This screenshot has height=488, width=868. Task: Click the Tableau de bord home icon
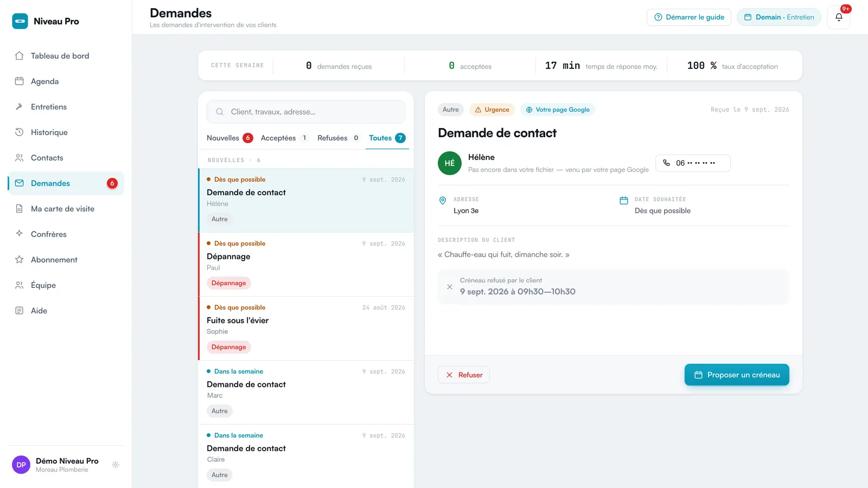click(20, 56)
